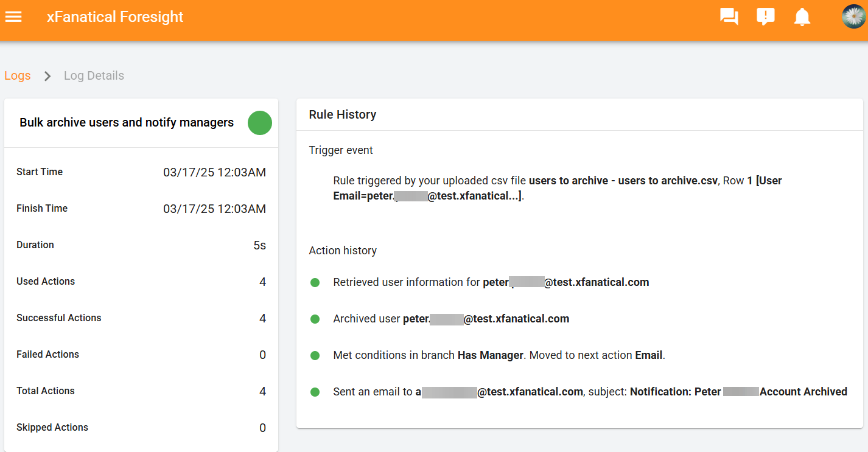Image resolution: width=868 pixels, height=452 pixels.
Task: Click the Has Manager branch entry
Action: 499,355
